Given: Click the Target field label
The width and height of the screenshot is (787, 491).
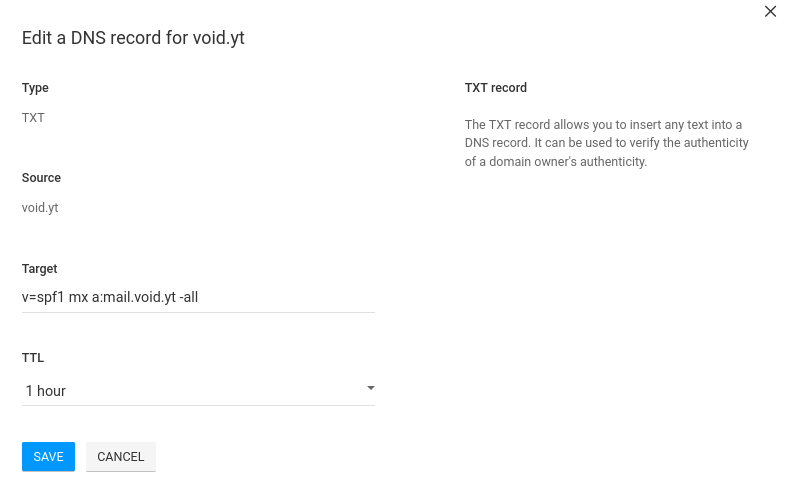Looking at the screenshot, I should pyautogui.click(x=39, y=269).
